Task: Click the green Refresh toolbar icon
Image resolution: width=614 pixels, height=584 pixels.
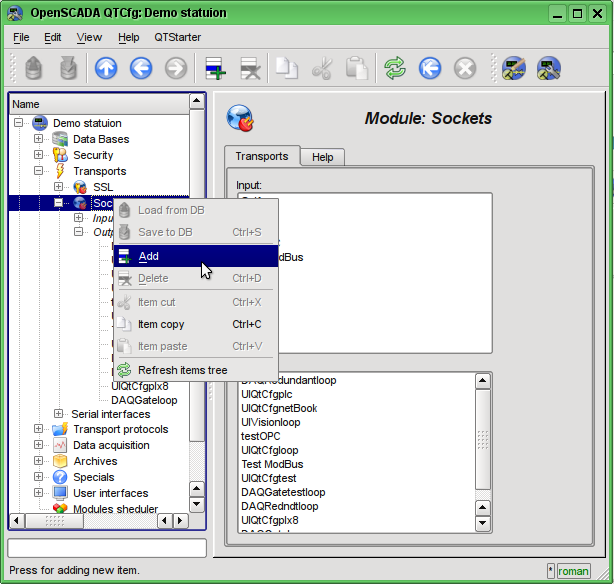Action: [x=395, y=68]
